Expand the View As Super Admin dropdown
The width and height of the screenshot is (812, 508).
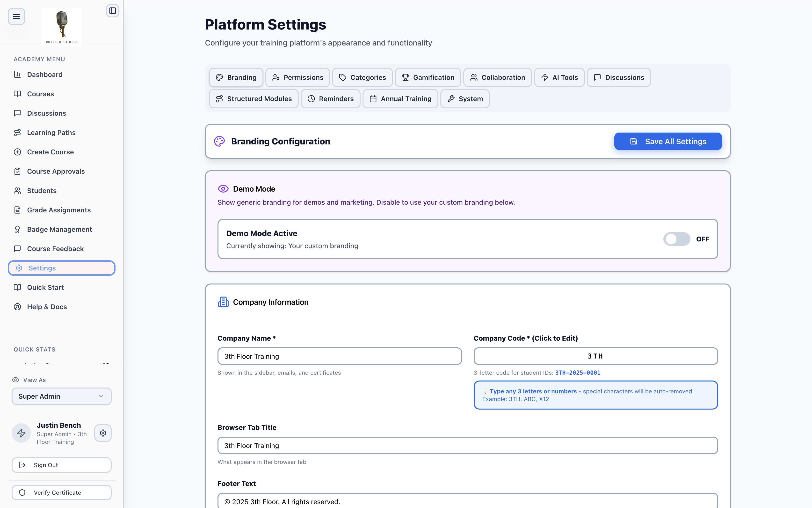click(62, 396)
